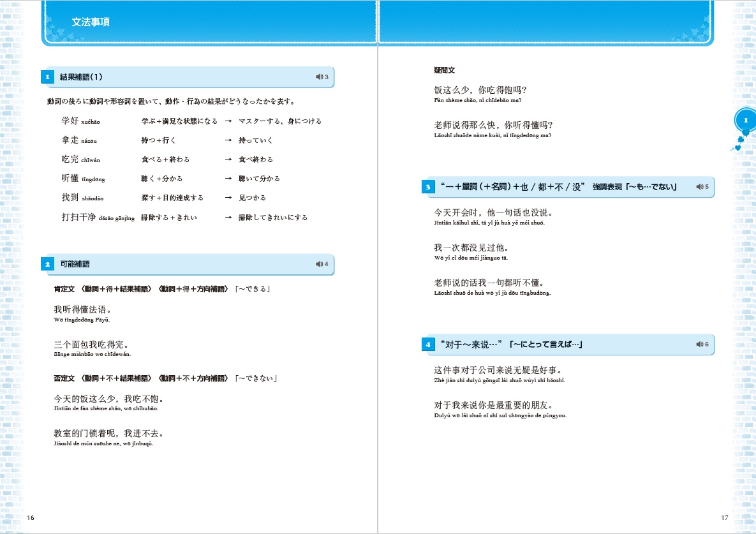Play audio track 3 for 結果補語(1)
Image resolution: width=756 pixels, height=534 pixels.
(x=322, y=77)
